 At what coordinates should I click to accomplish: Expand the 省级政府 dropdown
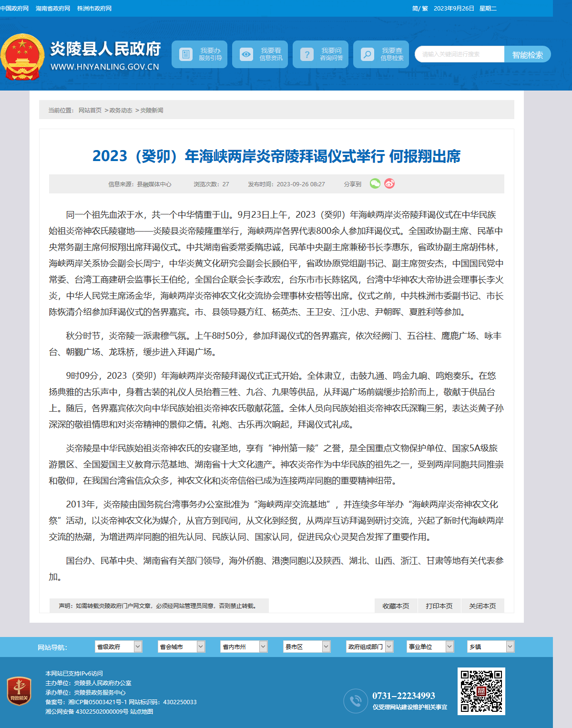coord(118,647)
